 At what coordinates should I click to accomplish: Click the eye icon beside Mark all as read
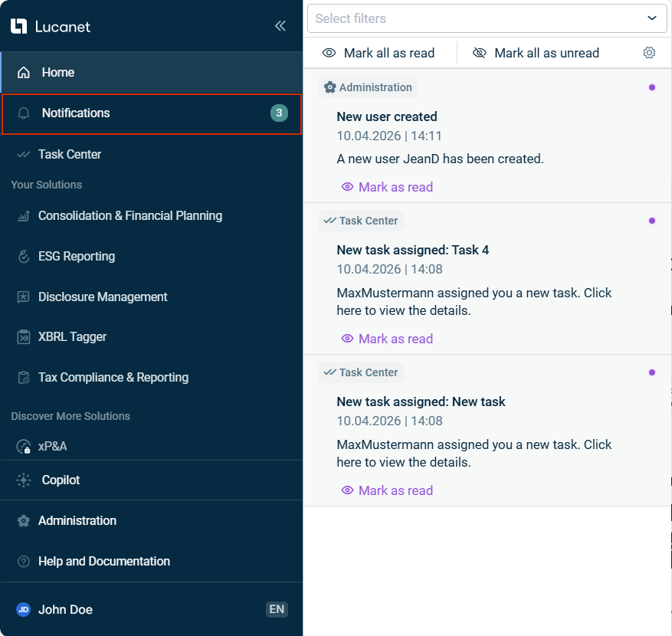click(x=329, y=53)
